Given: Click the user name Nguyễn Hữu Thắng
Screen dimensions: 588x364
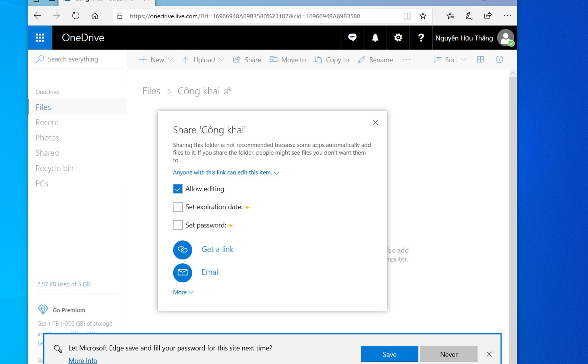Looking at the screenshot, I should 464,38.
